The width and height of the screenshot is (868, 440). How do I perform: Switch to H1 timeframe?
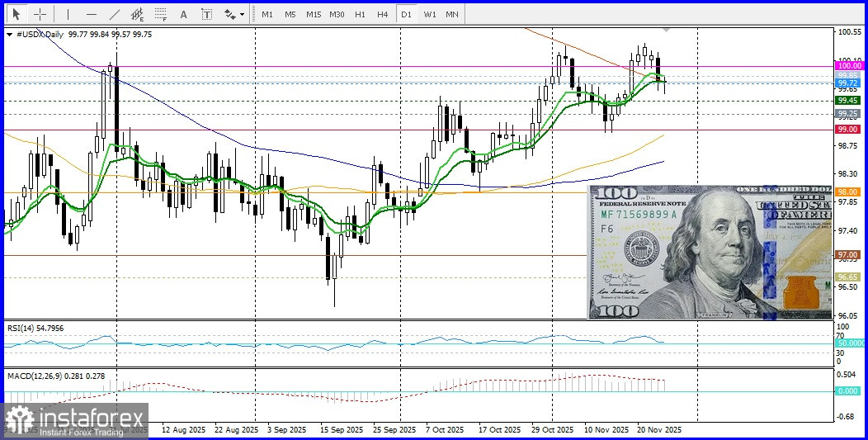[x=360, y=14]
